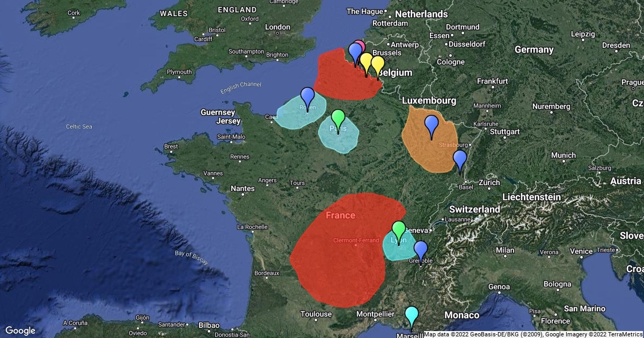Screen dimensions: 644x338
Task: Click the Monaco label
Action: pyautogui.click(x=462, y=315)
